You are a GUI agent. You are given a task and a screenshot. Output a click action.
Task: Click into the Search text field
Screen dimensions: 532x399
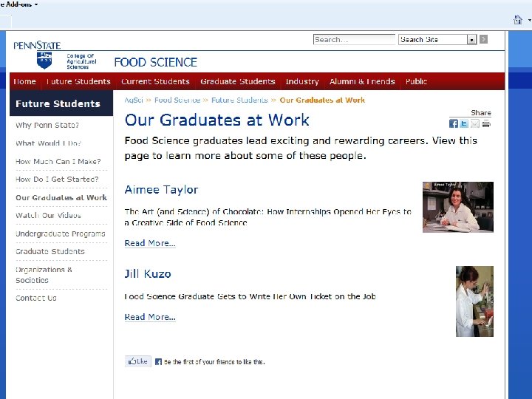tap(354, 40)
